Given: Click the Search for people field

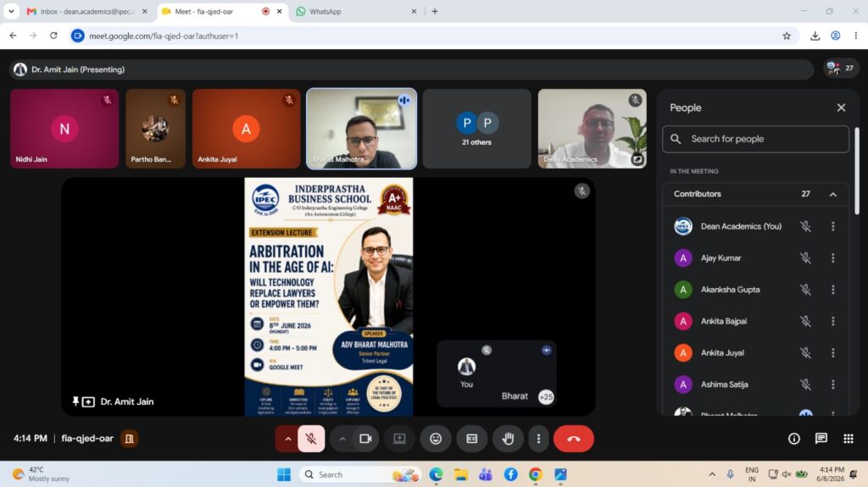Looking at the screenshot, I should point(755,139).
